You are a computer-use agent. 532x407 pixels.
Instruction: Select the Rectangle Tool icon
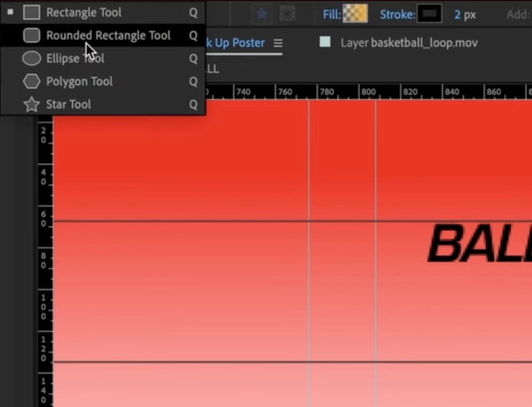31,11
